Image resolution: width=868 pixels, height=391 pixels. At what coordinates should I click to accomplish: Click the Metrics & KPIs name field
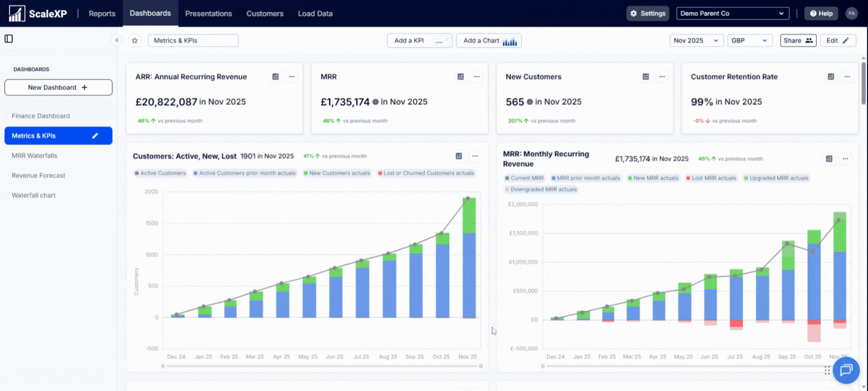click(x=193, y=41)
